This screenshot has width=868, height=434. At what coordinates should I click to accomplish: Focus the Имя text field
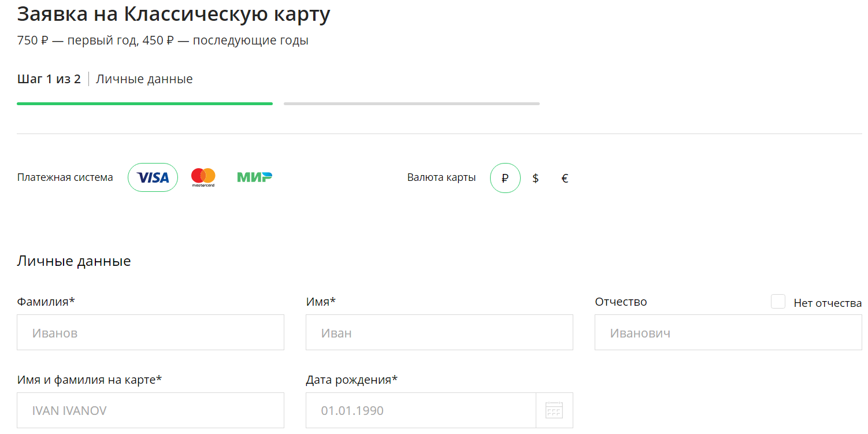[439, 332]
